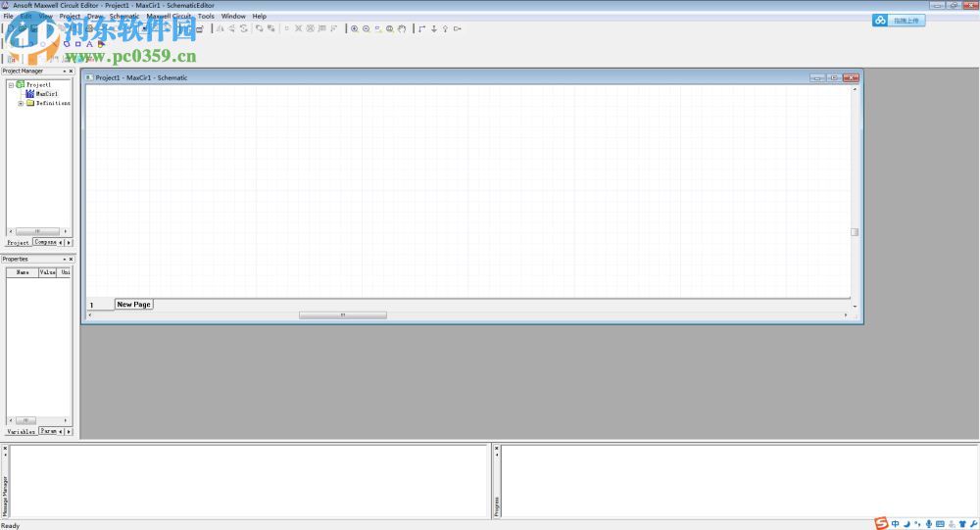The image size is (980, 530).
Task: Place a ground symbol from toolbar
Action: (x=434, y=28)
